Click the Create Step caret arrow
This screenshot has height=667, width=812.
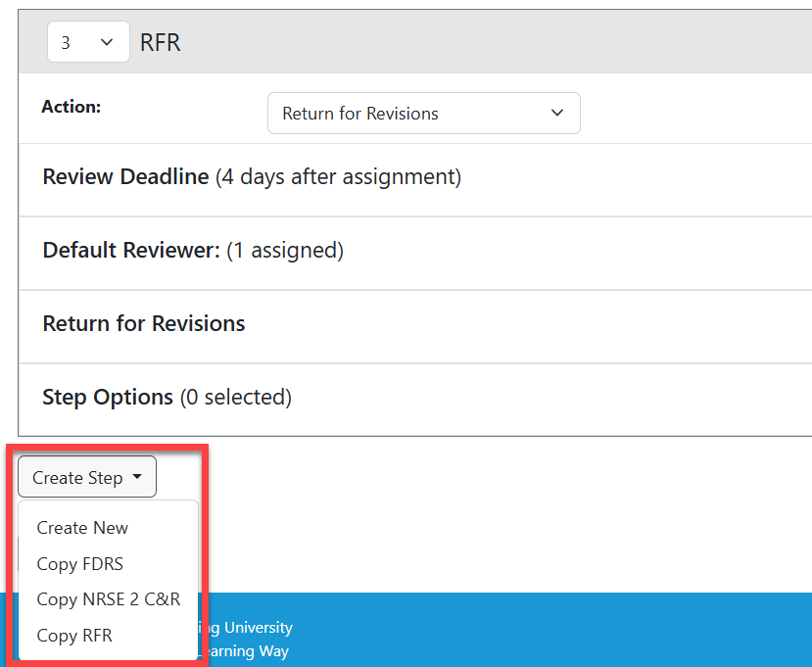coord(138,476)
